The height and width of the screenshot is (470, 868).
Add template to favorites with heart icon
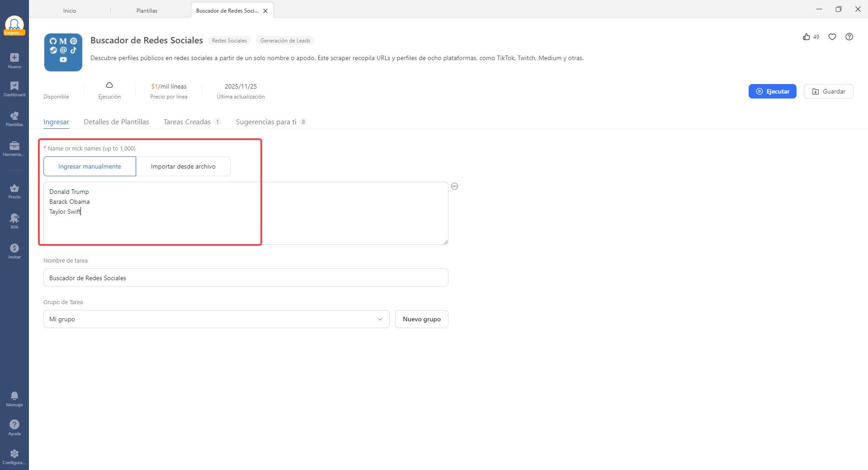pos(832,37)
